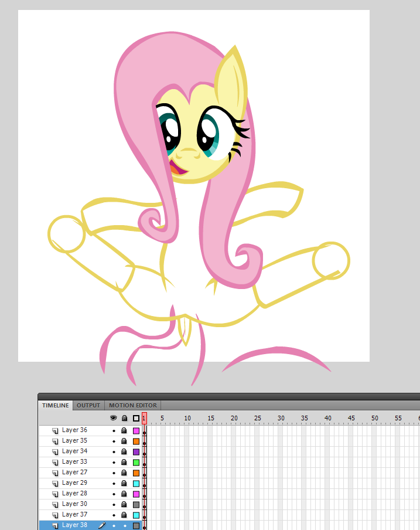This screenshot has width=420, height=530.
Task: Hide Layer 30 using its visibility dot
Action: pyautogui.click(x=114, y=505)
